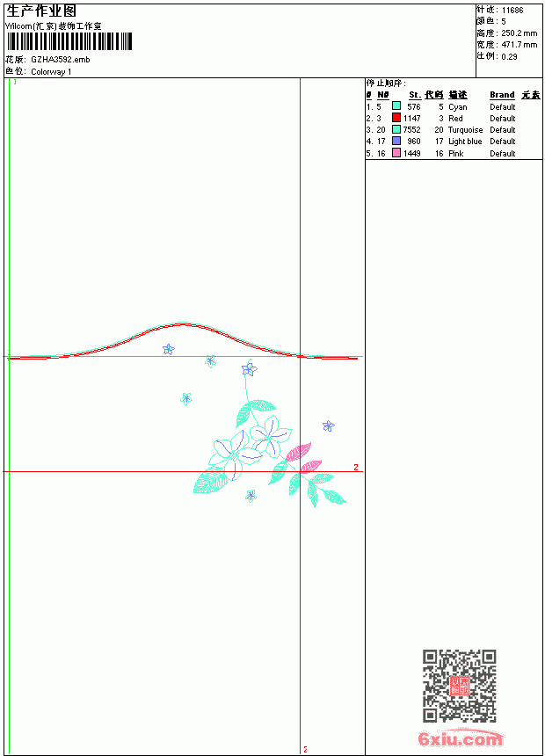Click the stitch count 11686 value
Viewport: 545px width, 756px height.
coord(512,11)
